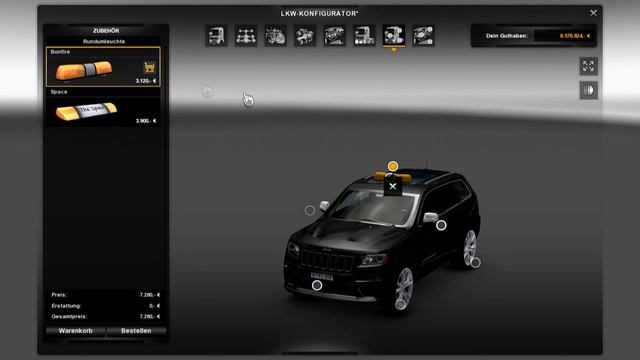Open the interior accessories tab
Image resolution: width=640 pixels, height=360 pixels.
423,35
